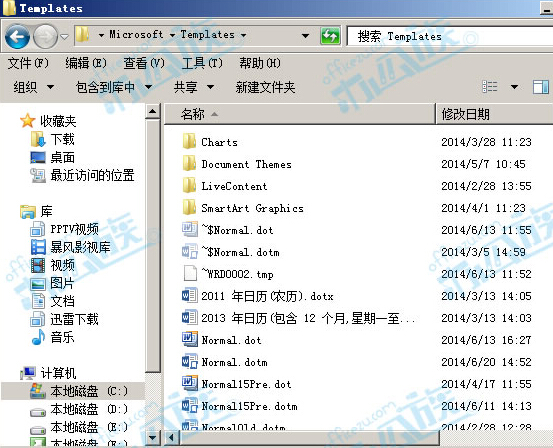
Task: Open the View (查看) menu
Action: point(144,63)
